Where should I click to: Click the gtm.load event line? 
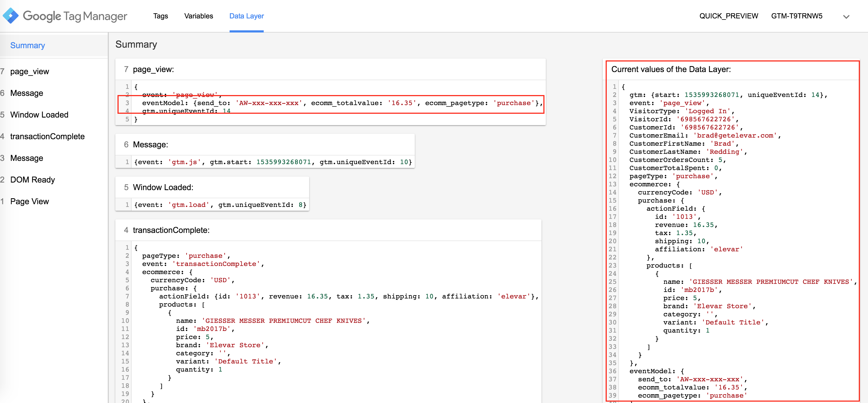click(220, 205)
